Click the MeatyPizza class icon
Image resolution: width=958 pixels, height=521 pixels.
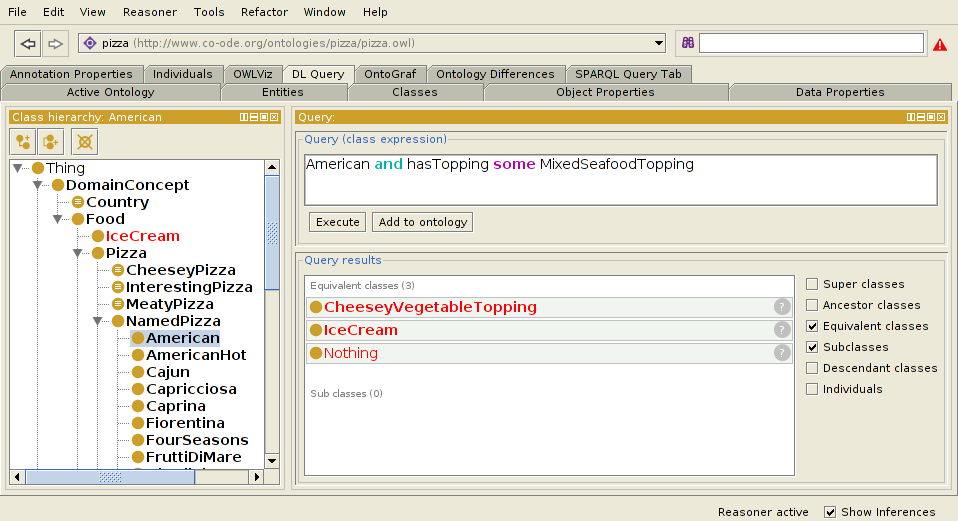pyautogui.click(x=118, y=304)
